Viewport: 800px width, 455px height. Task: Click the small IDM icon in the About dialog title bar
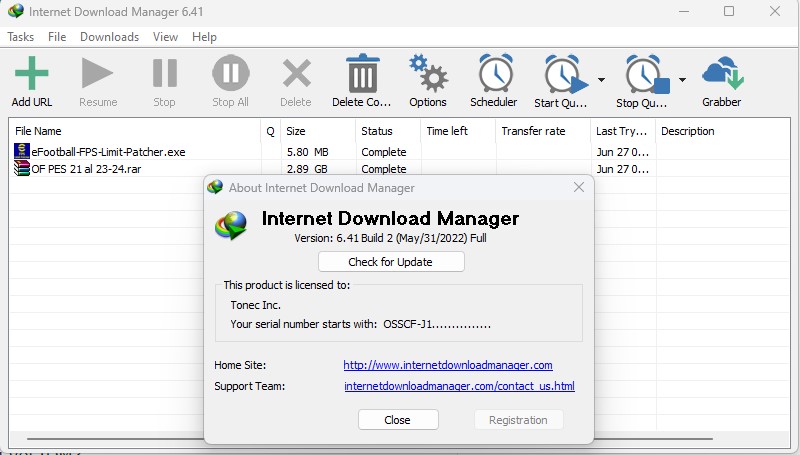(215, 187)
